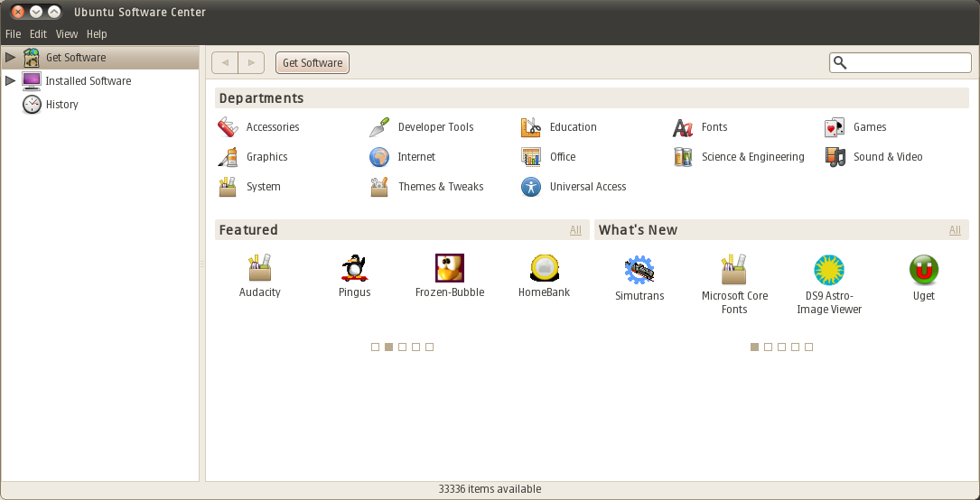980x500 pixels.
Task: Open the Themes & Tweaks icon
Action: click(379, 186)
